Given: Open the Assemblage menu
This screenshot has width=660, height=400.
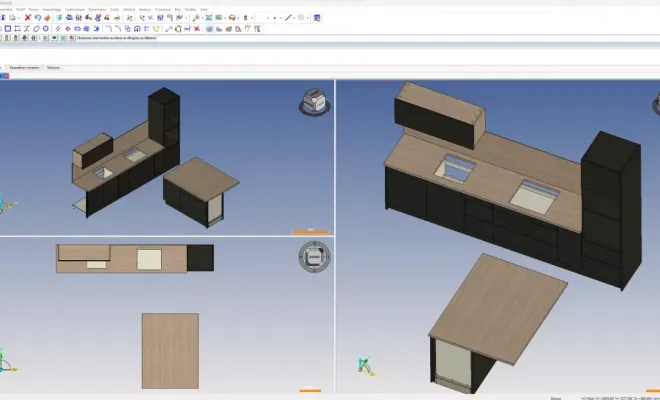Looking at the screenshot, I should [51, 9].
